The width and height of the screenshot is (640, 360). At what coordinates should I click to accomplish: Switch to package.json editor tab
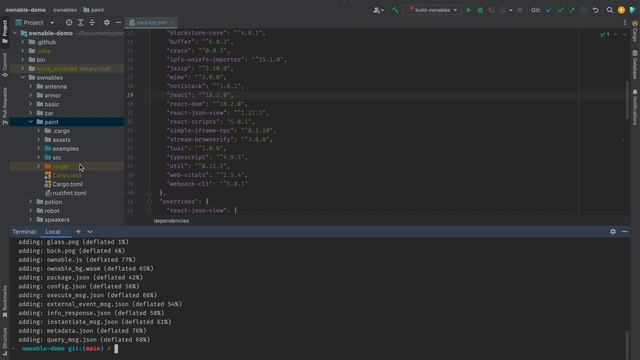point(151,22)
